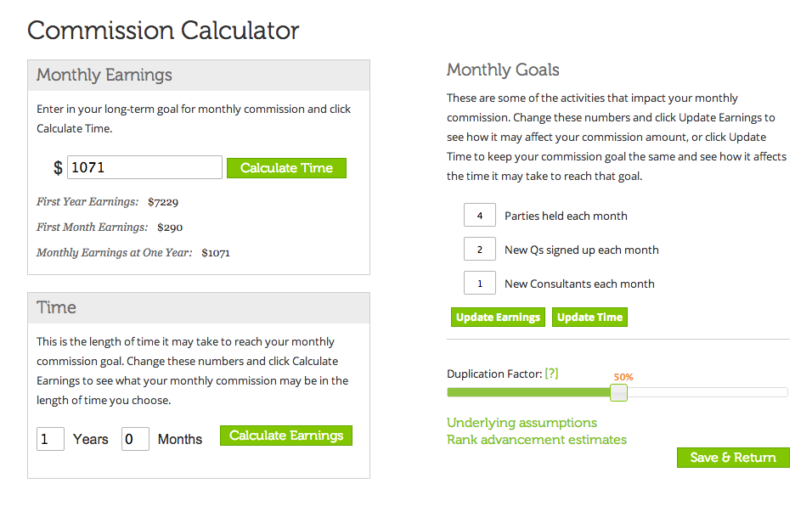Select the Months input box
Screen dimensions: 812x506
(135, 439)
